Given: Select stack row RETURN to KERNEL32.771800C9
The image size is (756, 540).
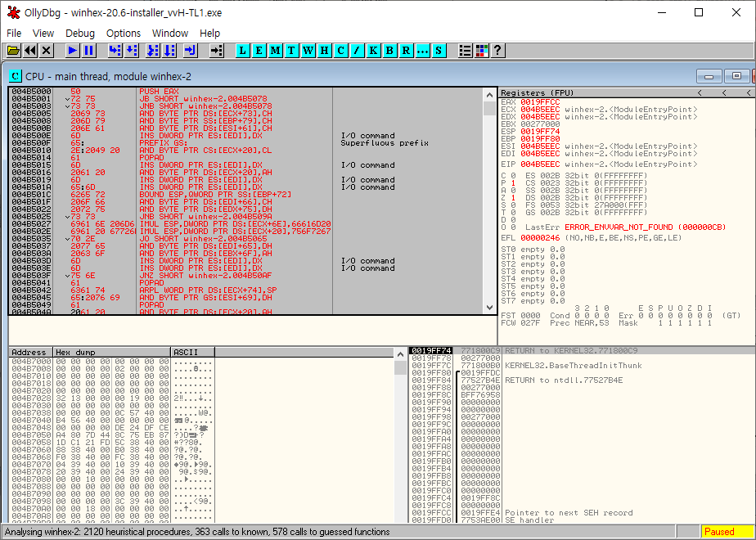Looking at the screenshot, I should pyautogui.click(x=582, y=350).
